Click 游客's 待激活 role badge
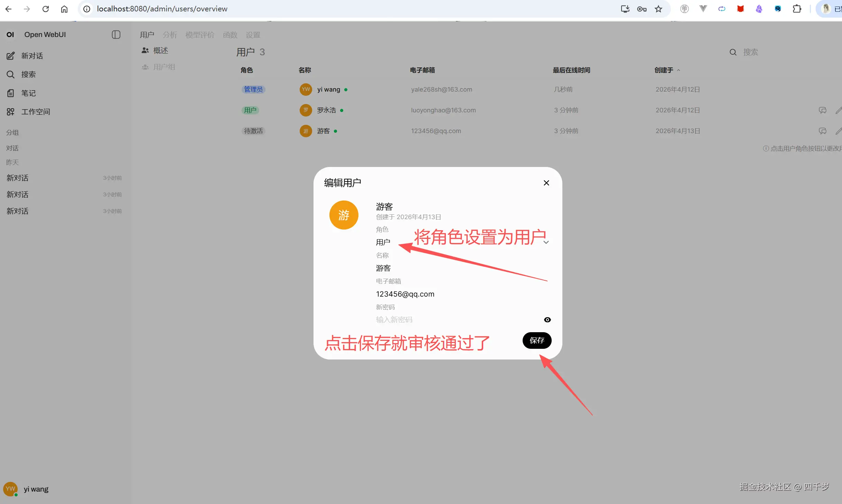842x504 pixels. pos(253,131)
